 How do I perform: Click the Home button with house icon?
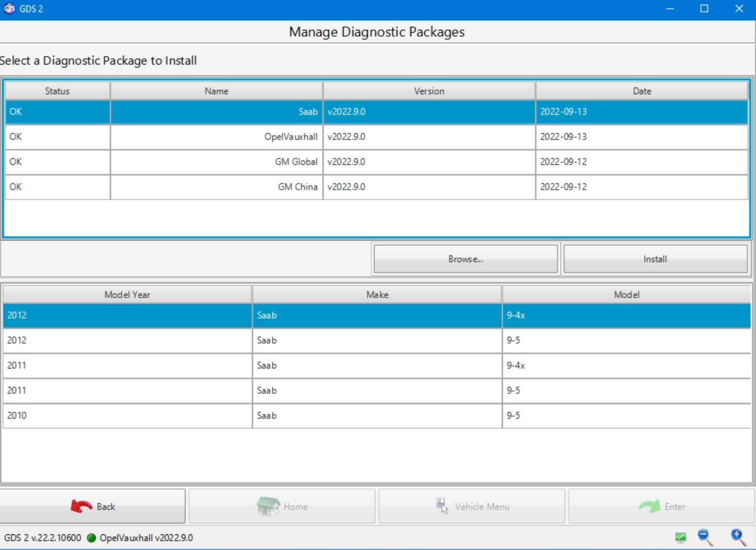coord(282,507)
